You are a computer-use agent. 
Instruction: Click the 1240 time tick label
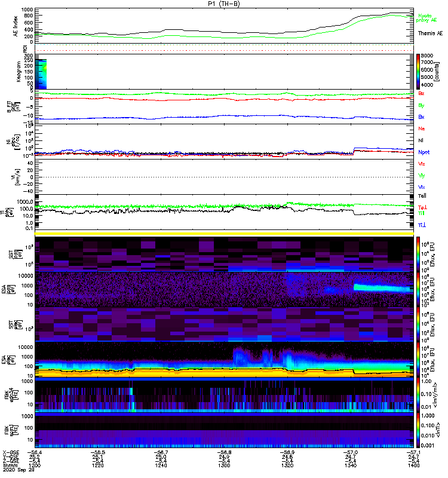pos(161,465)
